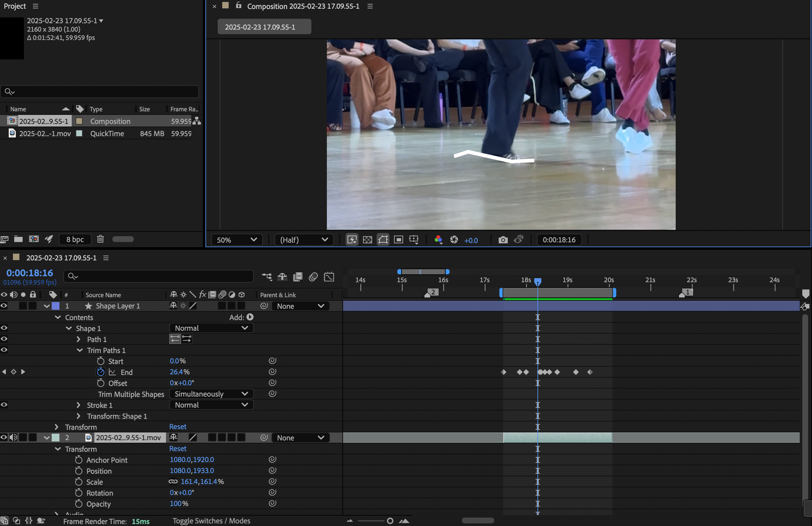Select the 2025-02-23 17.09.55-1 viewer tab

point(264,26)
